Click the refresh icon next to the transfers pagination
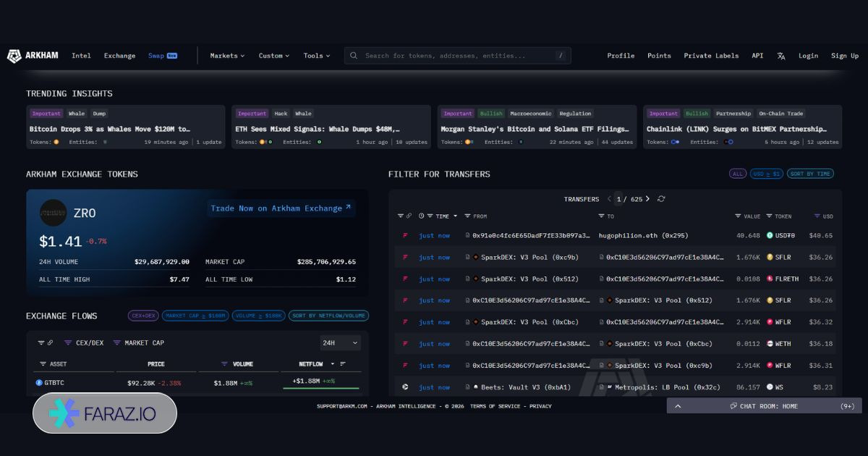868x456 pixels. coord(661,199)
